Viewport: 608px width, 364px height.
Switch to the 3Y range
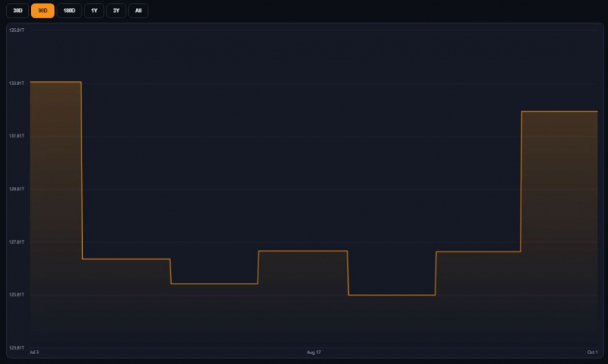coord(116,11)
